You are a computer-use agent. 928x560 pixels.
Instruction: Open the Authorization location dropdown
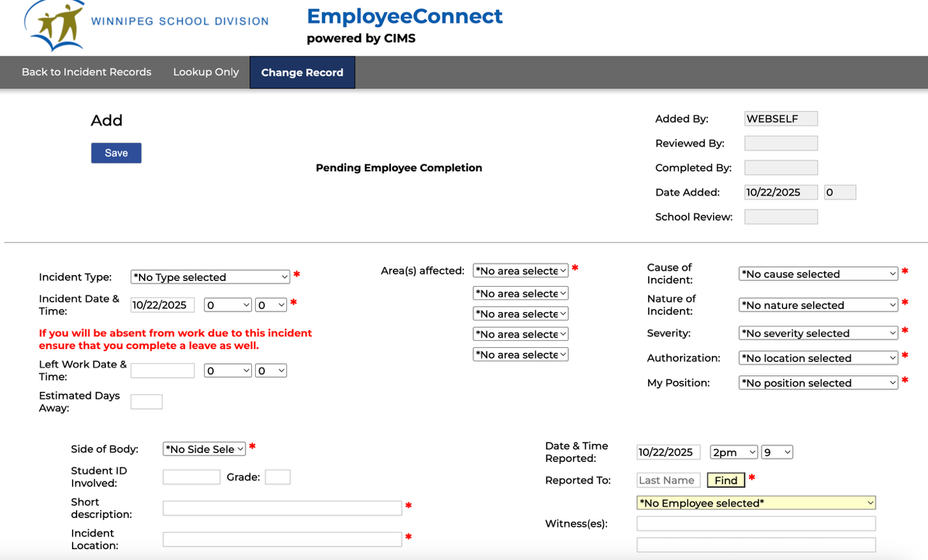(x=818, y=358)
